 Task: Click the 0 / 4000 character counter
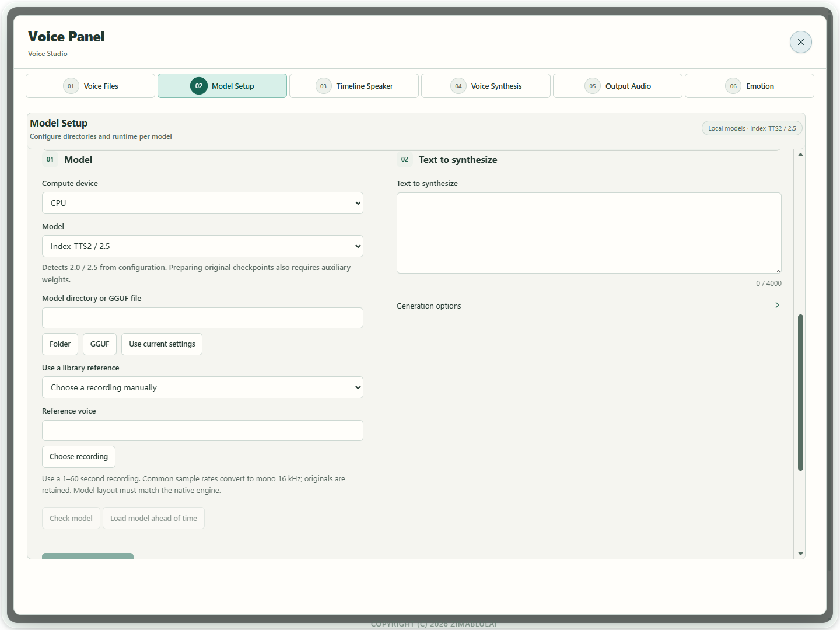point(769,283)
